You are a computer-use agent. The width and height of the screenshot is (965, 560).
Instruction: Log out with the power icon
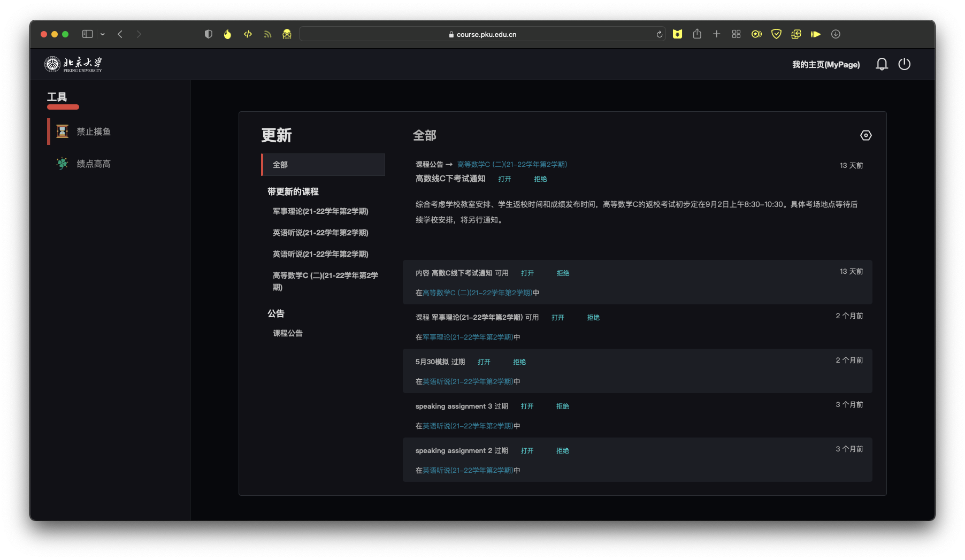pyautogui.click(x=905, y=64)
